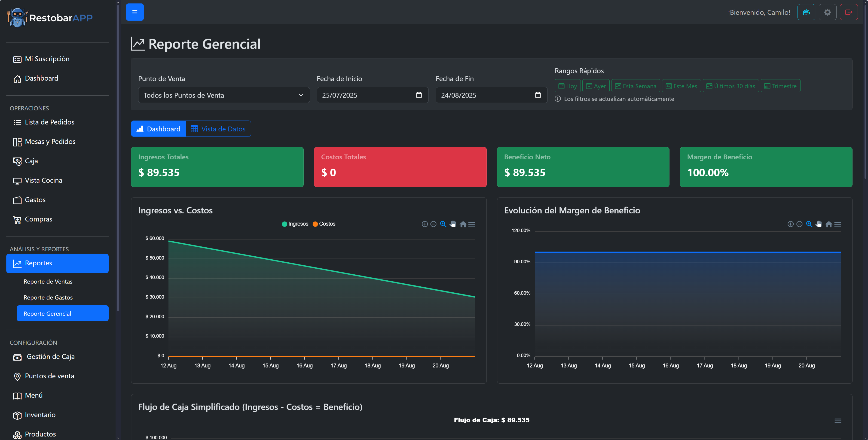Apply the Últimos 30 días filter
868x440 pixels.
pyautogui.click(x=730, y=85)
